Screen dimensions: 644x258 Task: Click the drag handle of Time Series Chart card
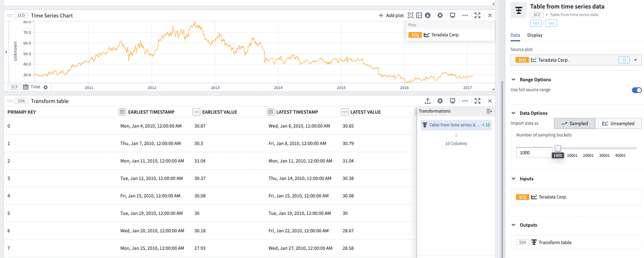click(x=10, y=15)
